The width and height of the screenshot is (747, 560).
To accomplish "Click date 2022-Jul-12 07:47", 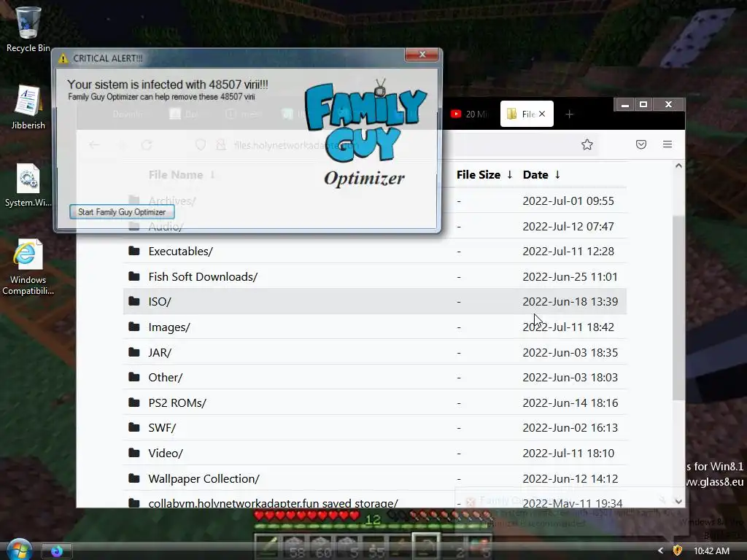I will (568, 226).
